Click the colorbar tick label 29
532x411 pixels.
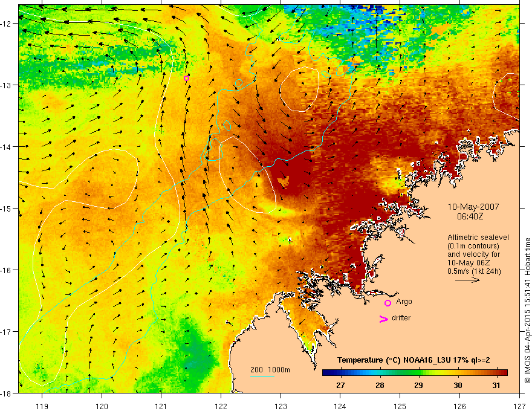click(x=419, y=385)
